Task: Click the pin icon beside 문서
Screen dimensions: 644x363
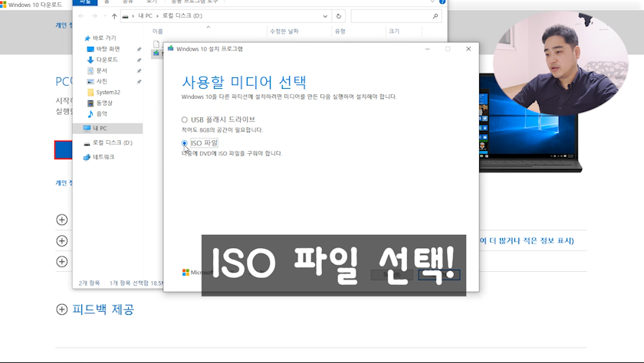Action: point(139,71)
